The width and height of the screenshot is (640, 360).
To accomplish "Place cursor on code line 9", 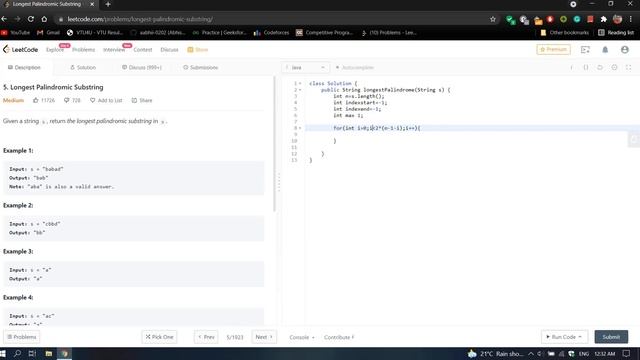I will (x=471, y=134).
